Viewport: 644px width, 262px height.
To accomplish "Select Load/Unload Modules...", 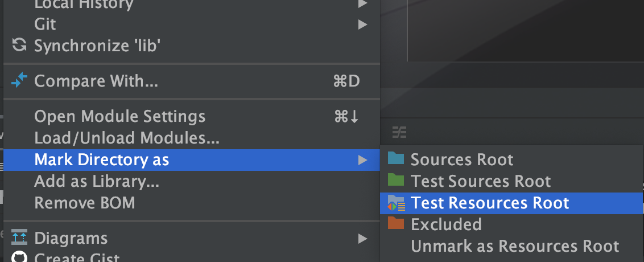I will pyautogui.click(x=127, y=138).
